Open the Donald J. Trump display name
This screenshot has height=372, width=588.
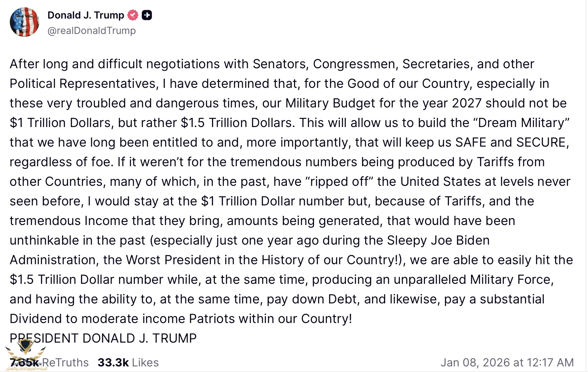(x=86, y=15)
